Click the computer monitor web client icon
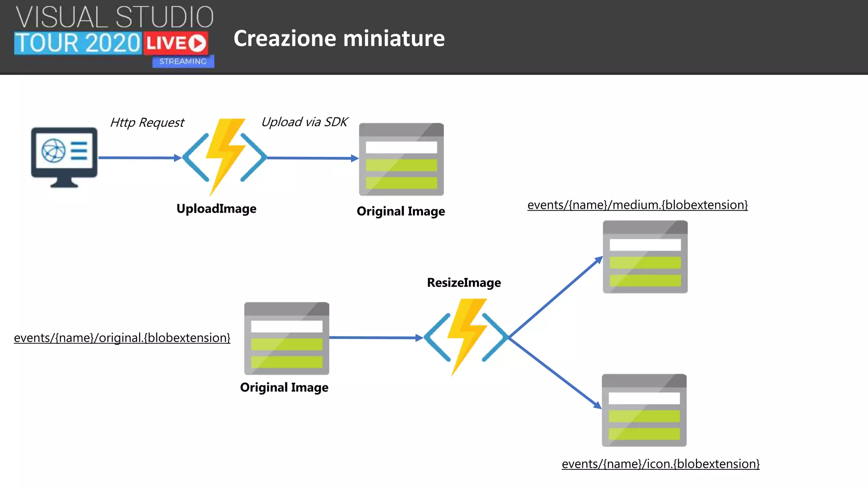Image resolution: width=868 pixels, height=488 pixels. click(64, 156)
